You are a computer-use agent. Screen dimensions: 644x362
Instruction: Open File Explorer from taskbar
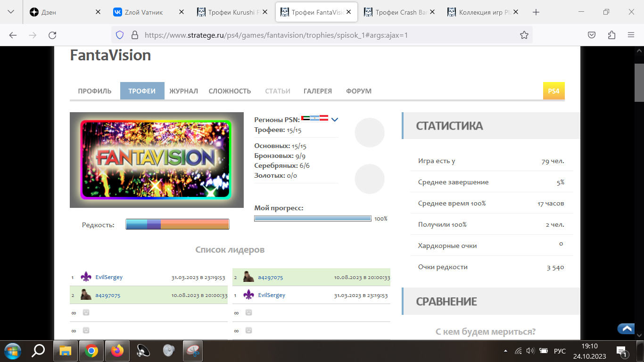coord(65,351)
